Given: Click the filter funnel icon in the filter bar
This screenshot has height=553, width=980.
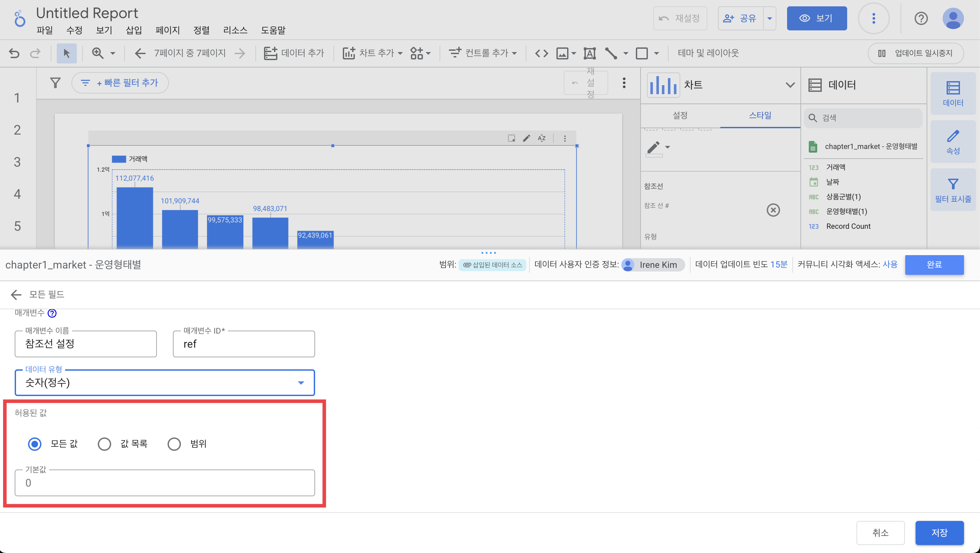Looking at the screenshot, I should pos(55,82).
